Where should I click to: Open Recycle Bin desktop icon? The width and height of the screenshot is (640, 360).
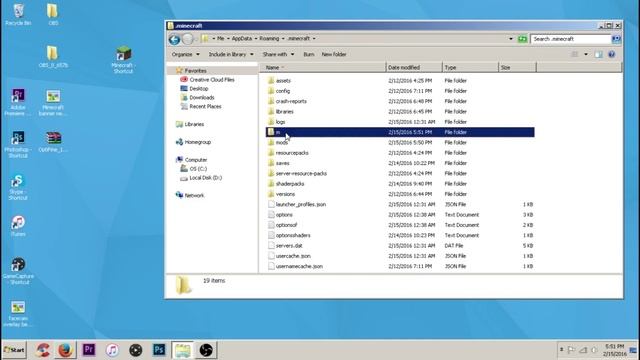(18, 15)
